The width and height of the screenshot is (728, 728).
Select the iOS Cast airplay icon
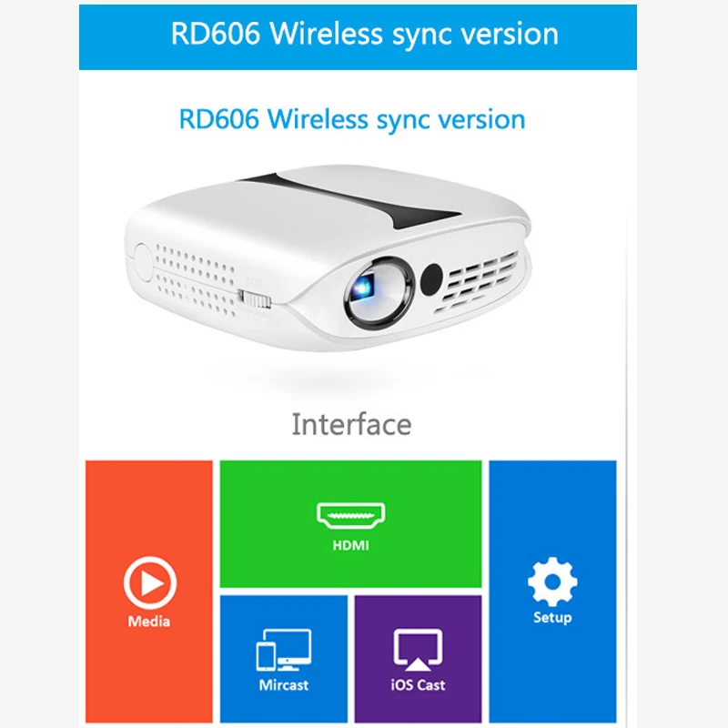418,650
